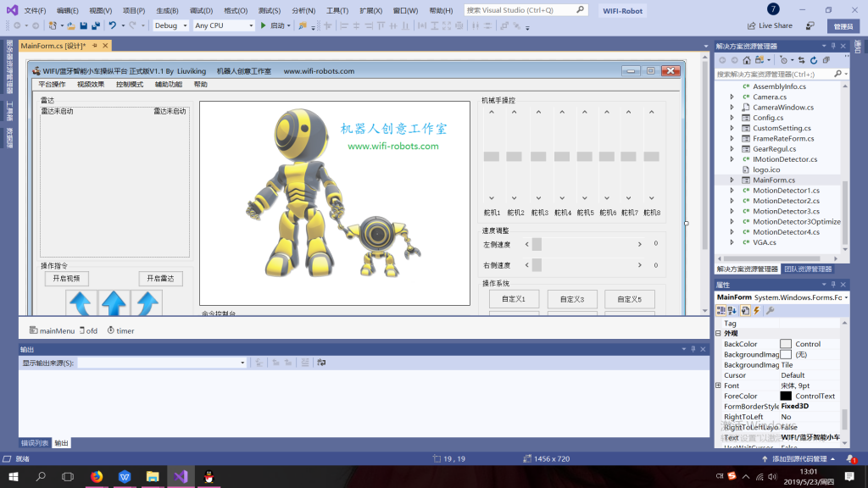Select the timer component in tray
868x488 pixels.
click(120, 330)
